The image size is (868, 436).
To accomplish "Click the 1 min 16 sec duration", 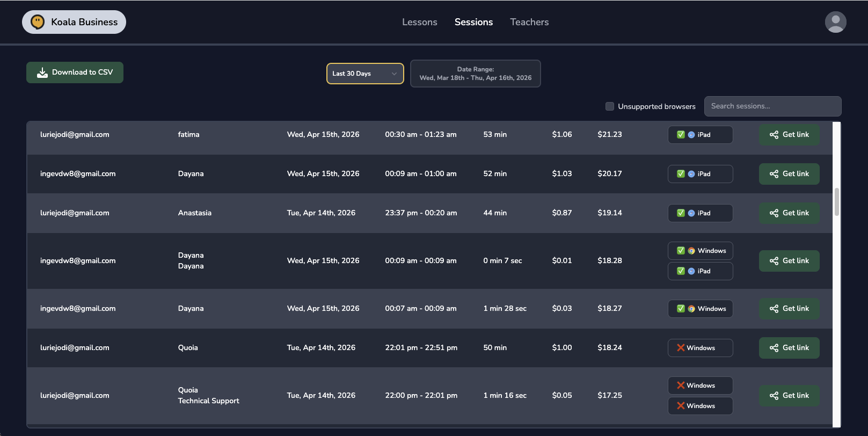I will click(505, 396).
